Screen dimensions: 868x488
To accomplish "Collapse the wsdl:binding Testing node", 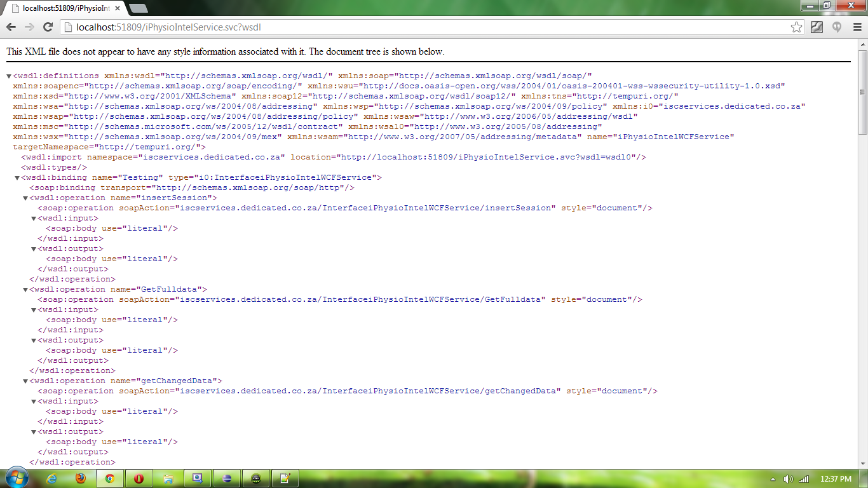I will [x=17, y=178].
